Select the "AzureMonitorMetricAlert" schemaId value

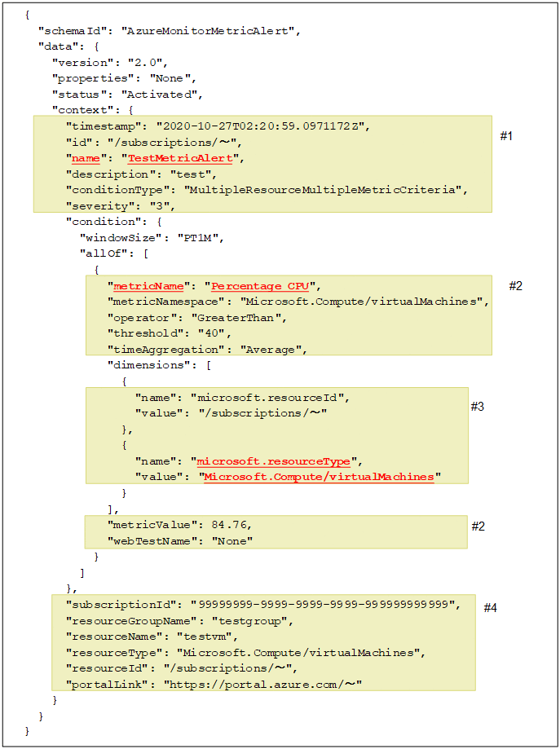click(x=209, y=31)
